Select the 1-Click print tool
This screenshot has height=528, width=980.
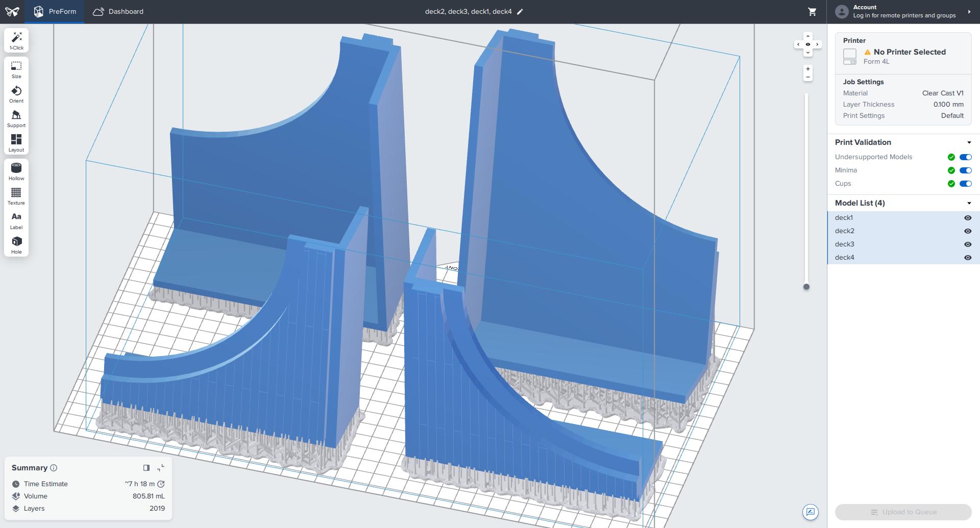tap(16, 41)
